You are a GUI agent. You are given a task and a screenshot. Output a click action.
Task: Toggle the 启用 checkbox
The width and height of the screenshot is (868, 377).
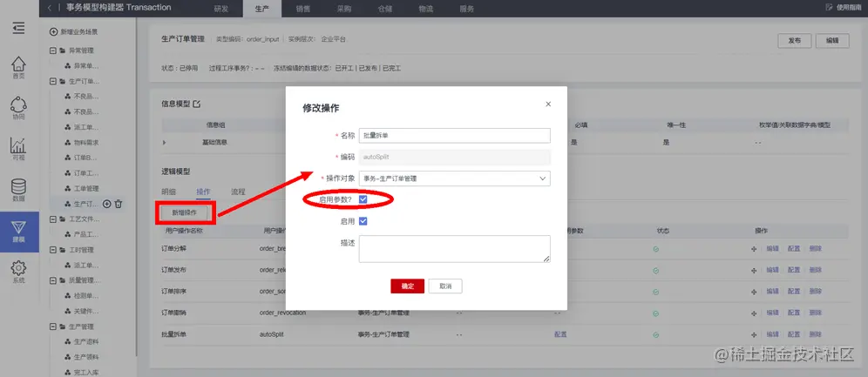363,221
